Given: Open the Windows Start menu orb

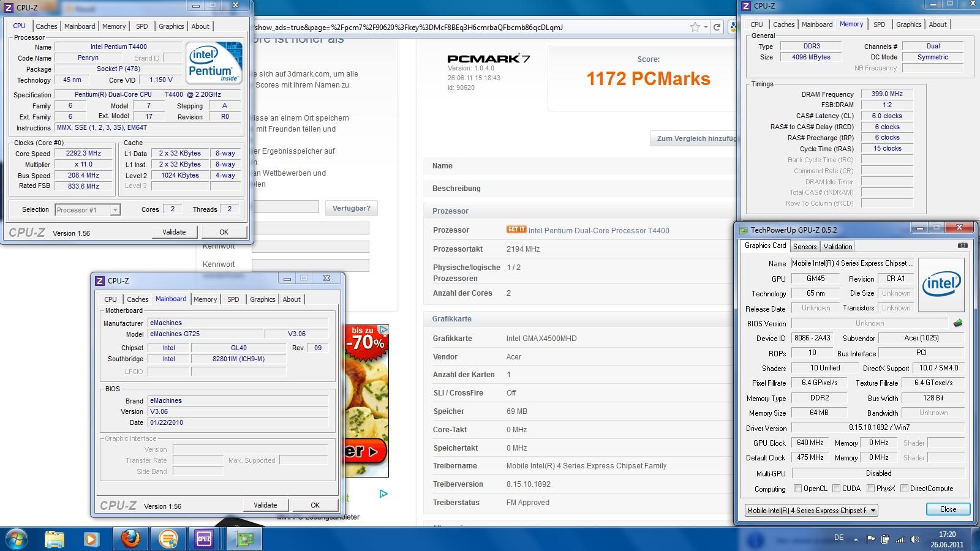Looking at the screenshot, I should tap(17, 539).
